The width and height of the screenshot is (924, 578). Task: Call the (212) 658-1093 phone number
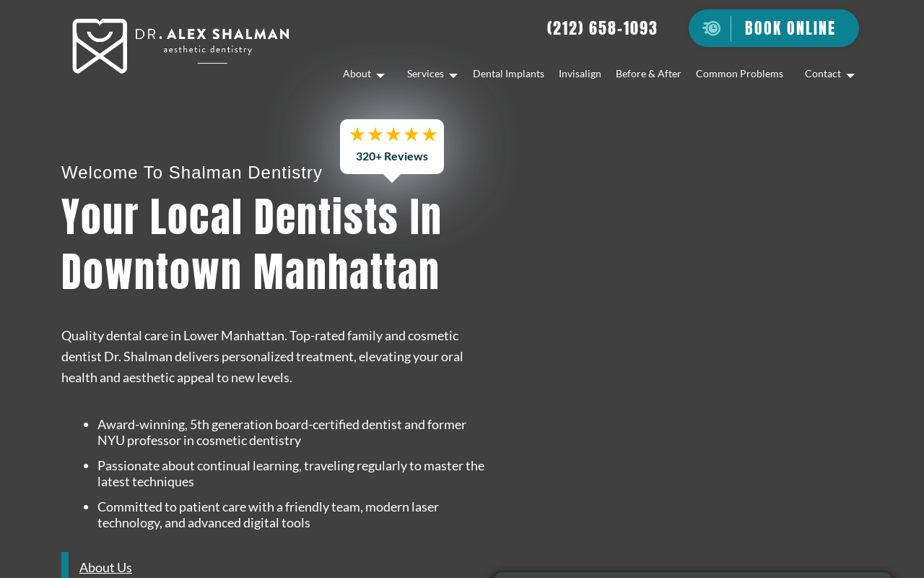602,28
